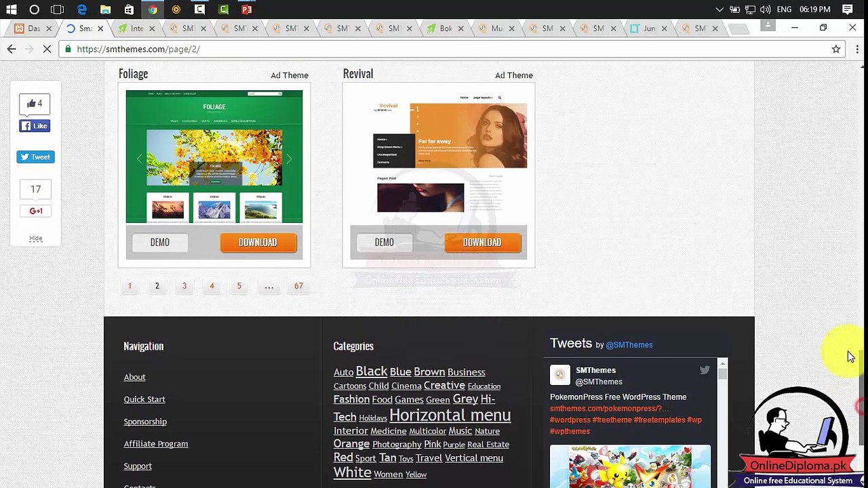868x488 pixels.
Task: Click the thumbs-up count of 4
Action: tap(35, 104)
